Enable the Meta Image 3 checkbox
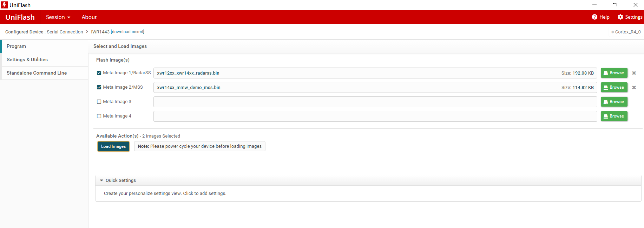 (x=99, y=102)
